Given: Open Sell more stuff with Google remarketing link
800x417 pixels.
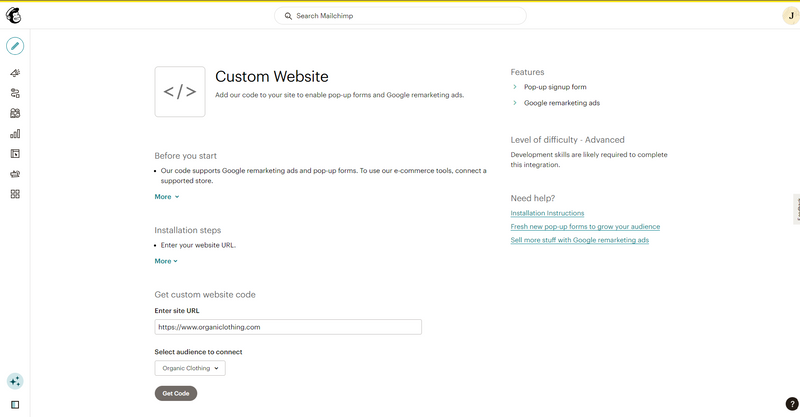Looking at the screenshot, I should coord(580,240).
